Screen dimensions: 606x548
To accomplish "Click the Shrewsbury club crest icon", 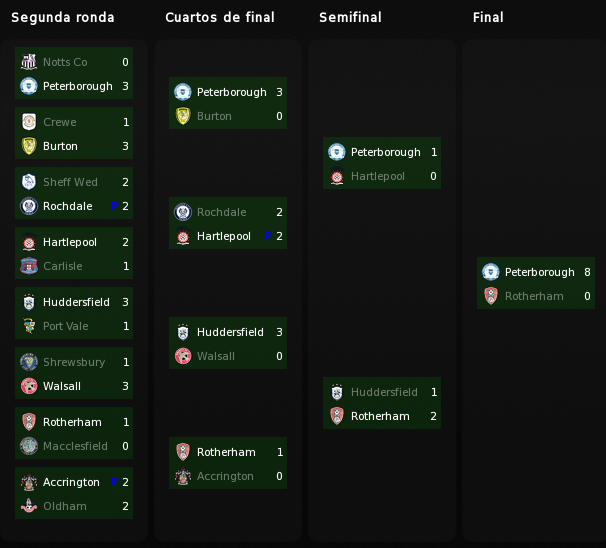I will click(29, 362).
